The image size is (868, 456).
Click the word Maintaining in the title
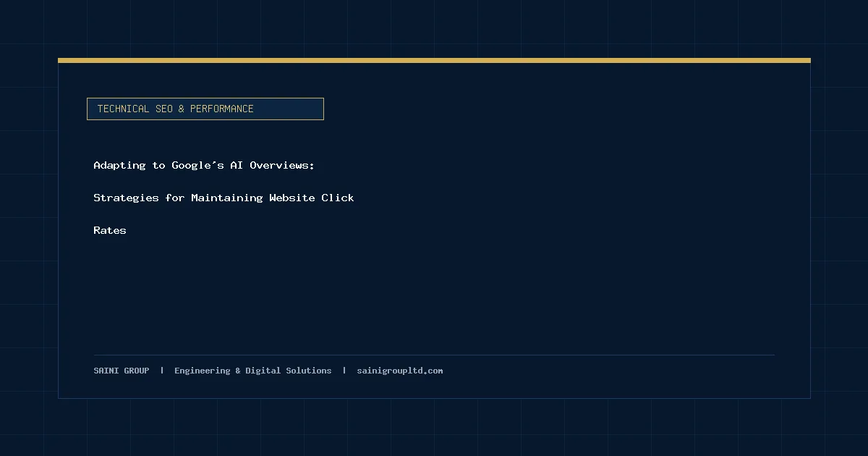227,198
